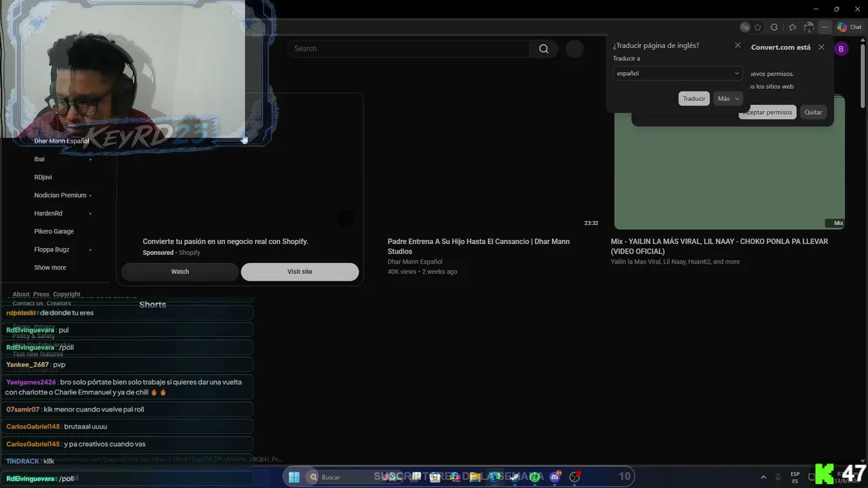Click CarlosGabriel145's brutaaal uuuu message
This screenshot has width=868, height=488.
pyautogui.click(x=127, y=427)
